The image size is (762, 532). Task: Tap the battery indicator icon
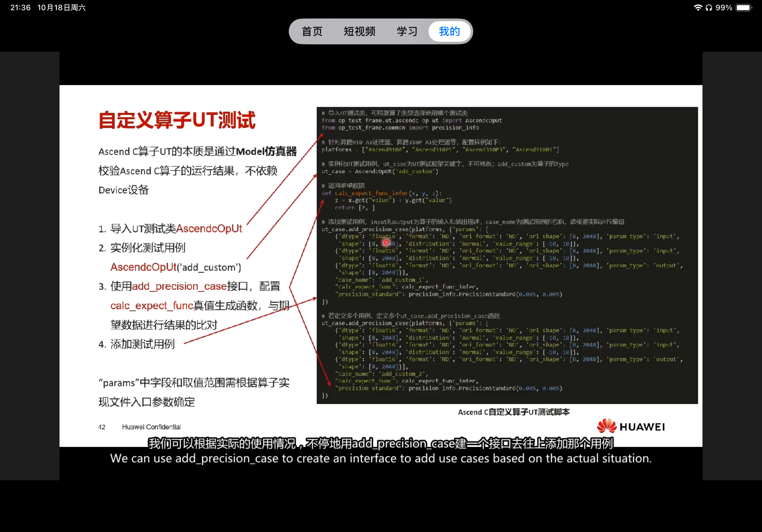click(x=744, y=8)
